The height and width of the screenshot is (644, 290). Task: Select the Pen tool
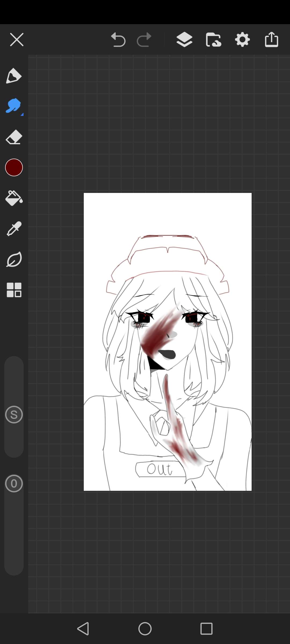point(14,76)
